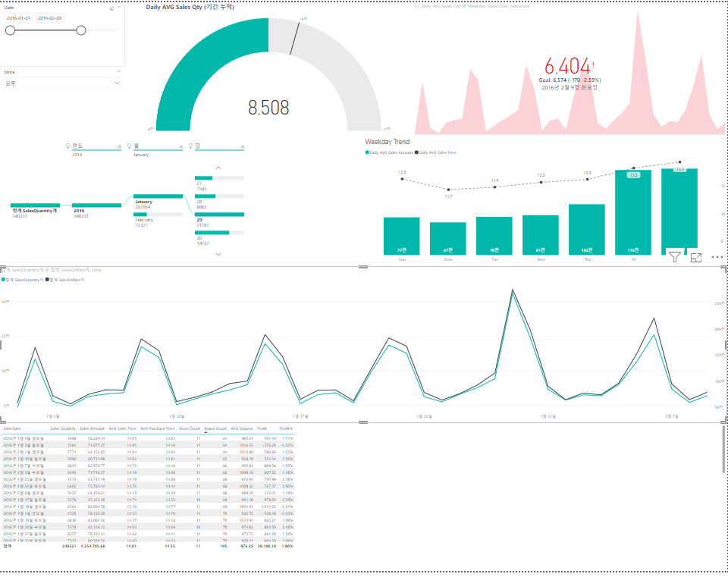Open the more options ellipsis on the line chart

pos(717,257)
